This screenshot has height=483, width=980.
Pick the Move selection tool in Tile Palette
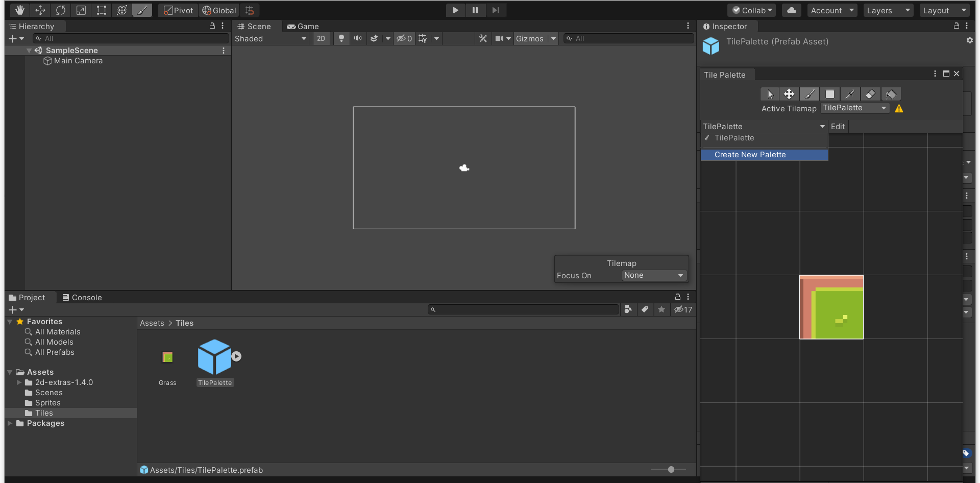pyautogui.click(x=789, y=94)
